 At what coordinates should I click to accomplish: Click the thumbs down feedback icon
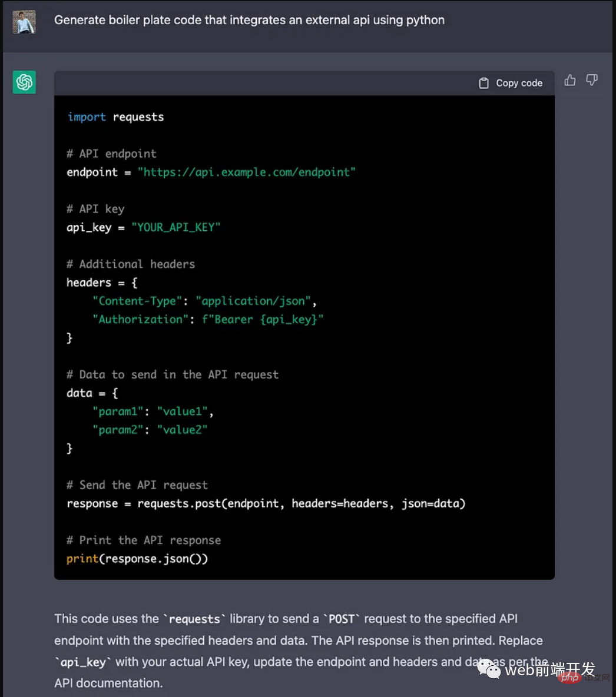point(592,80)
